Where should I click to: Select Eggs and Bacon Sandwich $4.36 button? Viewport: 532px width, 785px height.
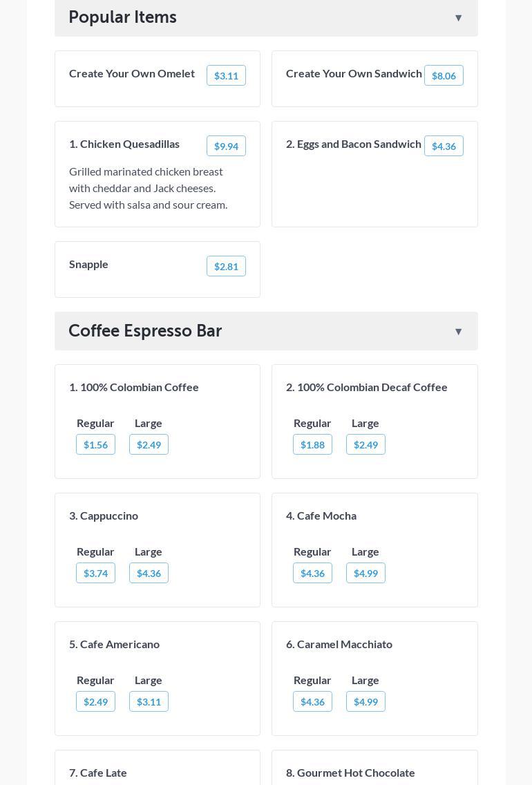tap(444, 146)
